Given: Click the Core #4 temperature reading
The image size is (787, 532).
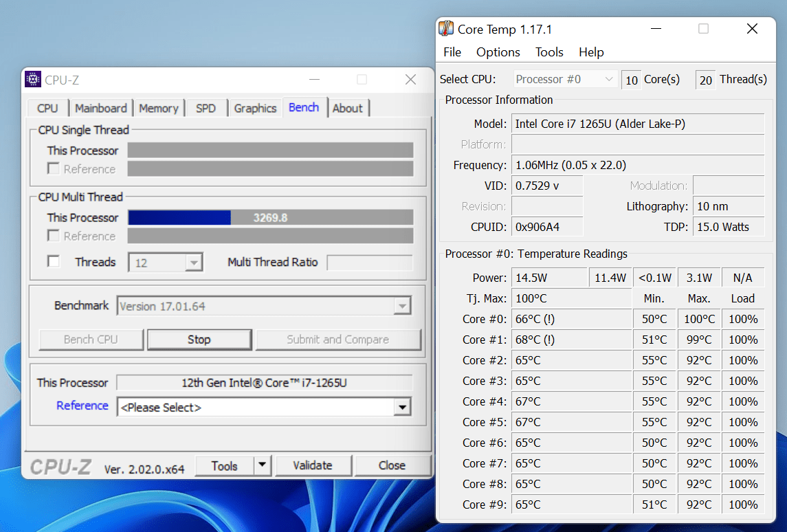Looking at the screenshot, I should point(571,401).
